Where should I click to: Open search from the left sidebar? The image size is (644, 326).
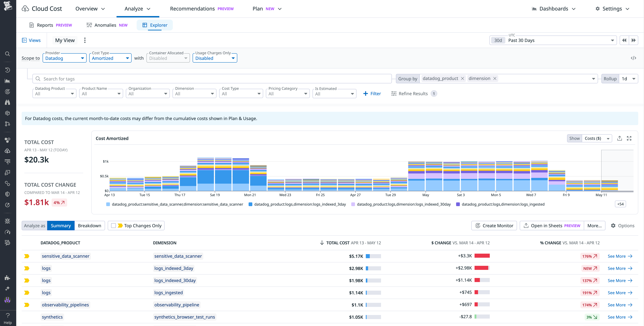(x=7, y=54)
